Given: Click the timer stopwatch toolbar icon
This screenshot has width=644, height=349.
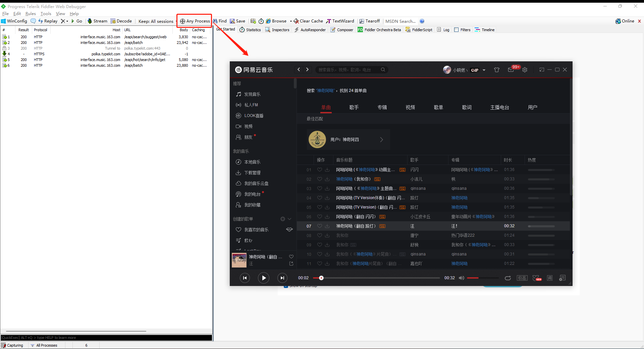Looking at the screenshot, I should click(261, 21).
